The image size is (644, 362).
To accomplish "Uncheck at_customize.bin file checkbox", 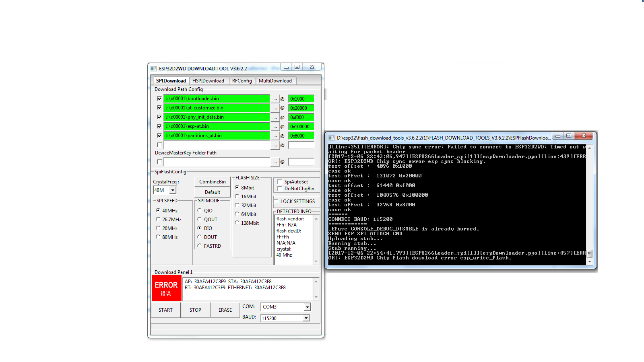I will coord(159,108).
